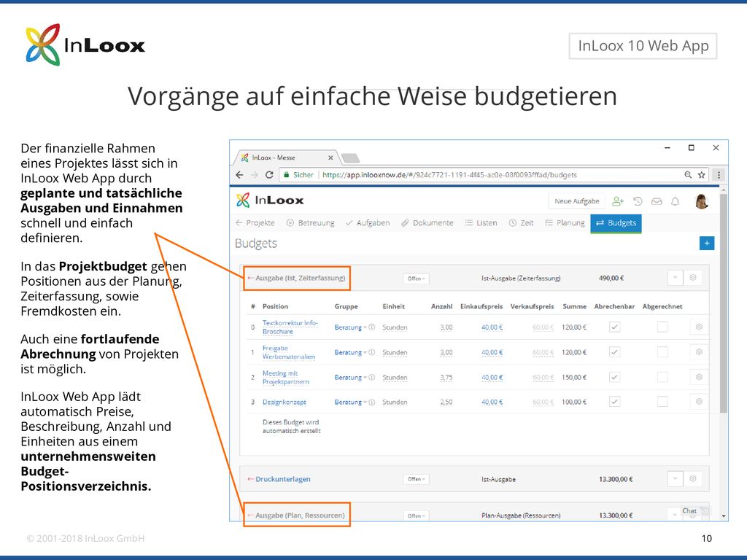The image size is (747, 560).
Task: Open gear icon for Textkorrektur Info-Broschüre row
Action: tap(699, 327)
